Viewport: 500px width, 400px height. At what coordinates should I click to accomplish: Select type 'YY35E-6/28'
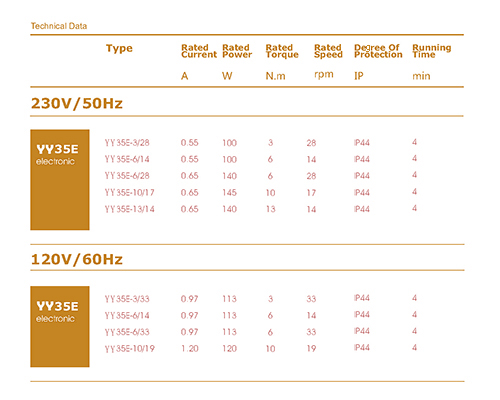(x=127, y=176)
